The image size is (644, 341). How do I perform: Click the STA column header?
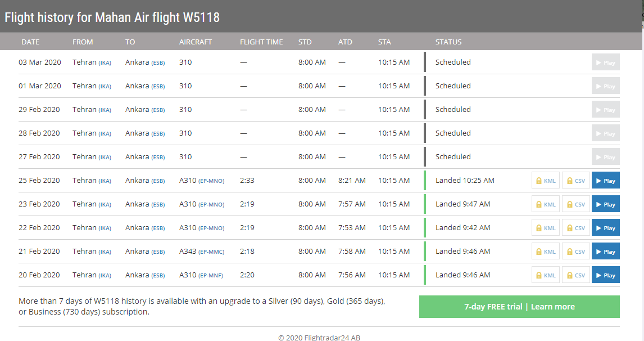(x=384, y=42)
